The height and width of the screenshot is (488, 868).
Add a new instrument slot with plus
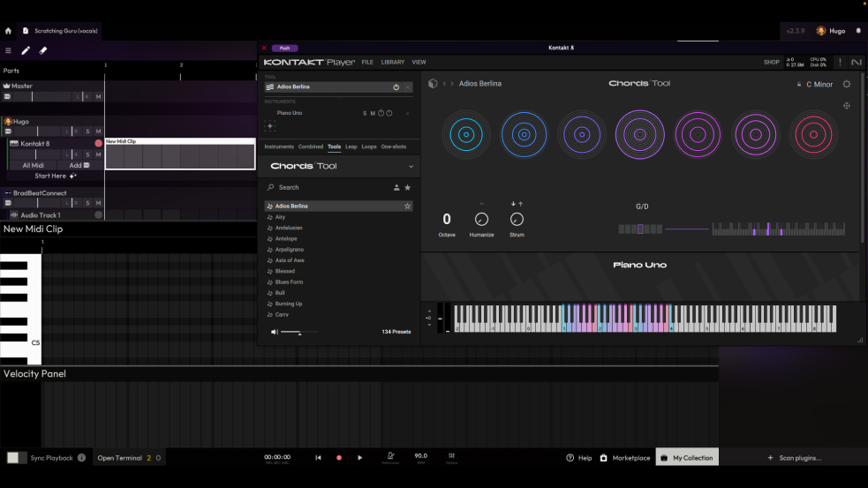click(269, 126)
